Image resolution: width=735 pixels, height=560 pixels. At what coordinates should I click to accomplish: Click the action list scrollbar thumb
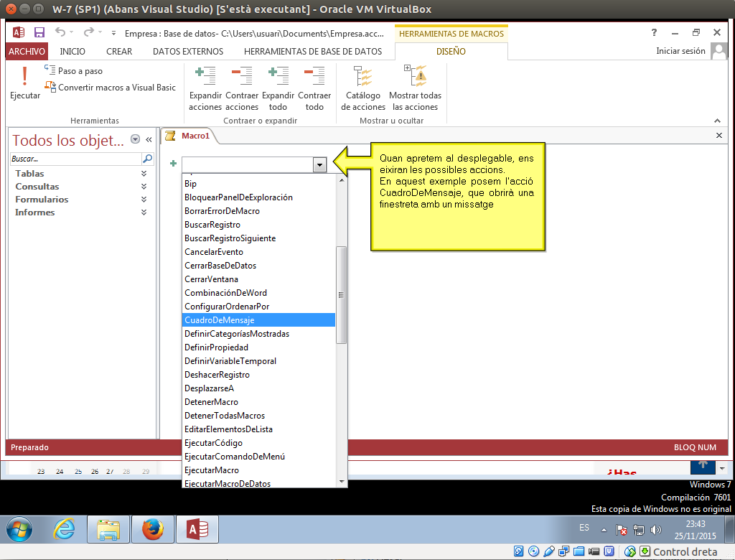click(341, 295)
